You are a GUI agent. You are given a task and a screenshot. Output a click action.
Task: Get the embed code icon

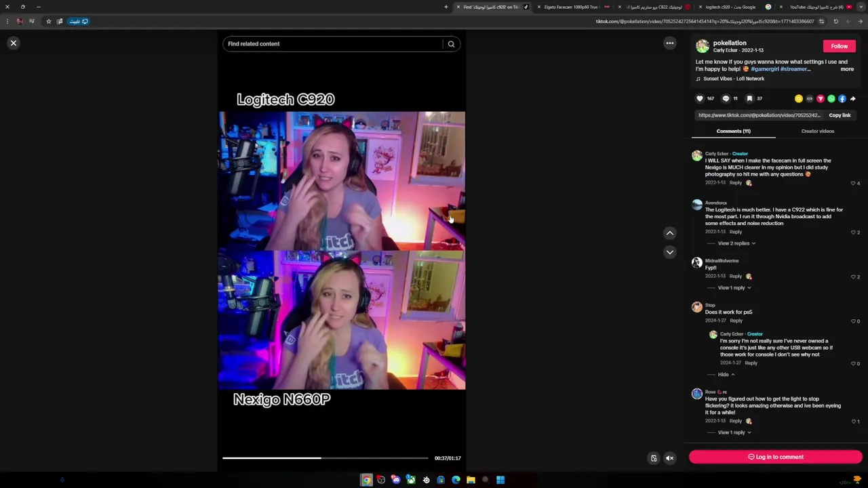[810, 99]
